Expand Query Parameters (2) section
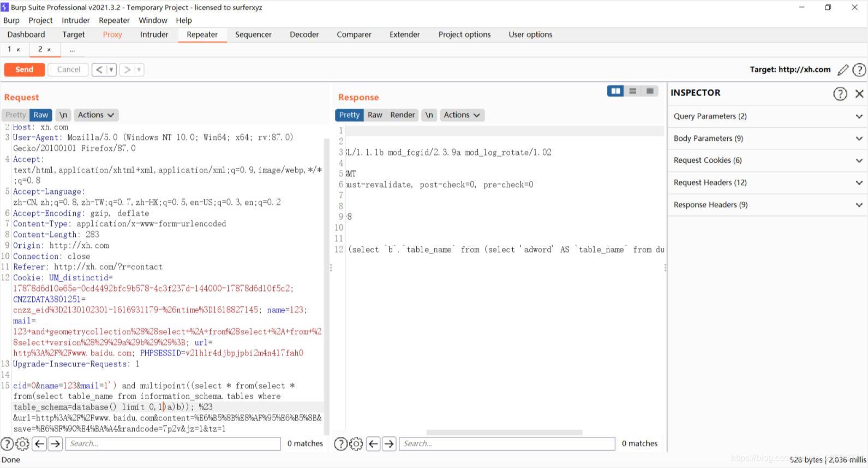Viewport: 868px width, 468px height. point(767,116)
